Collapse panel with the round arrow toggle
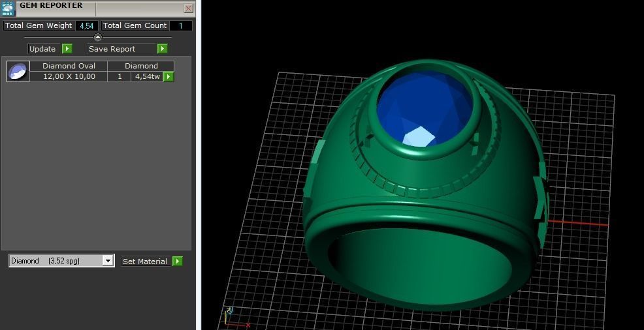This screenshot has height=330, width=644. (x=98, y=37)
